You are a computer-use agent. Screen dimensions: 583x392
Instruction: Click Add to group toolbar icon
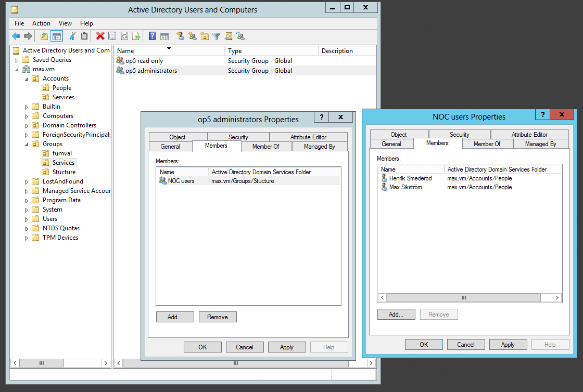[x=240, y=36]
